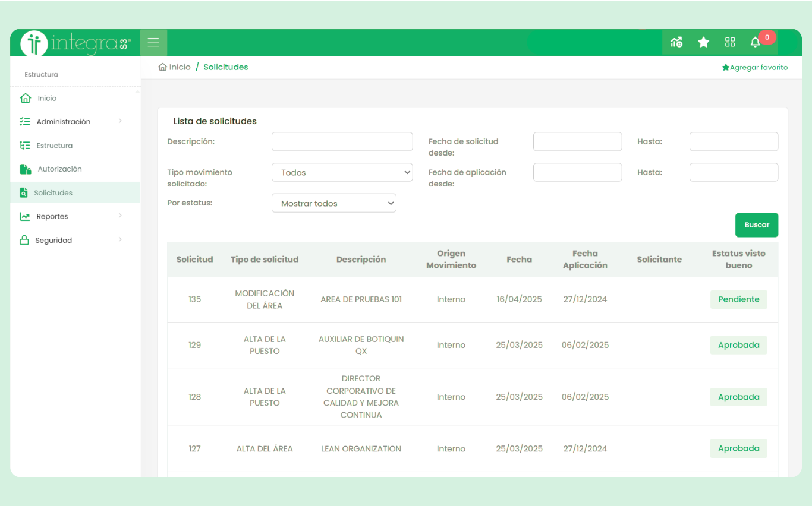
Task: Toggle the hamburger sidebar menu
Action: pos(153,42)
